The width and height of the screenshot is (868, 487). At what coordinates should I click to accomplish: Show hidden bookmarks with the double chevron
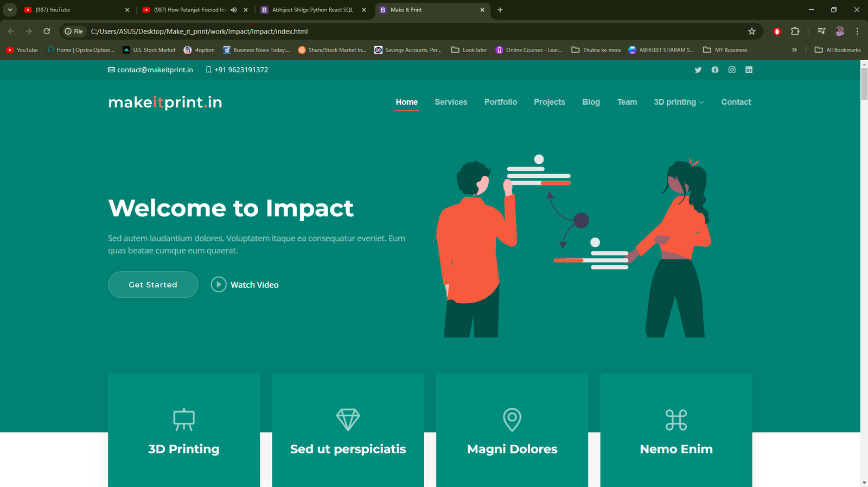[x=794, y=50]
